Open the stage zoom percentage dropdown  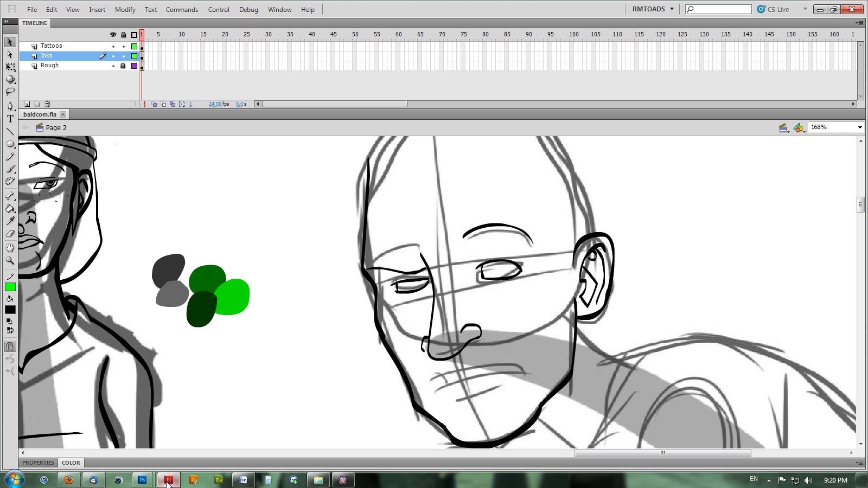pos(859,127)
